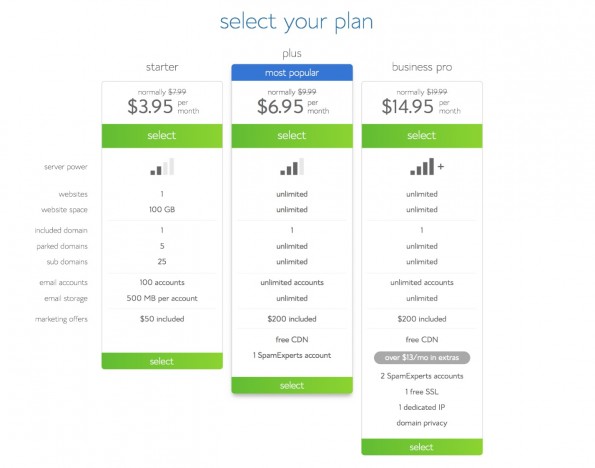Click the $14.95 per month price

click(421, 106)
